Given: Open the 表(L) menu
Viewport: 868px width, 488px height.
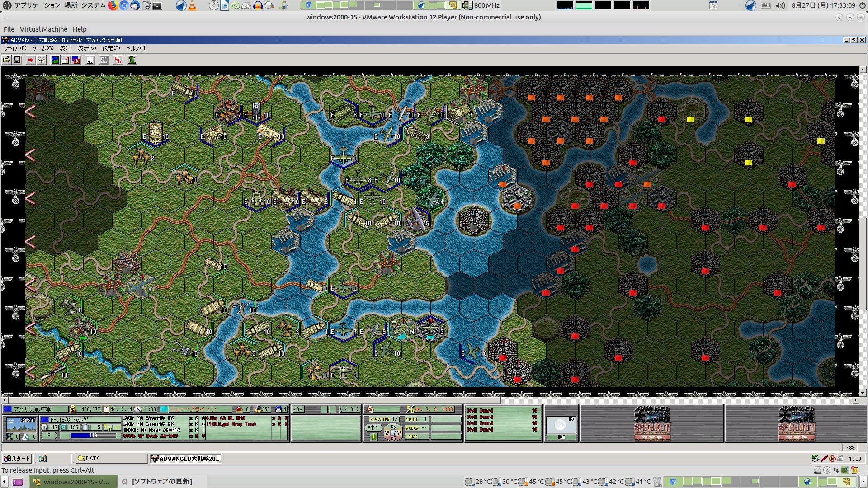Looking at the screenshot, I should (x=66, y=48).
